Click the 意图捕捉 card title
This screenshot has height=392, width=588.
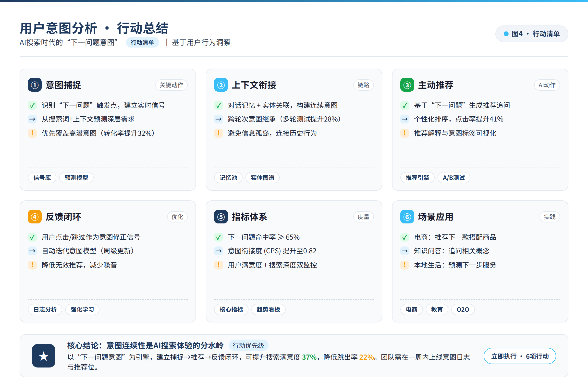pyautogui.click(x=63, y=85)
